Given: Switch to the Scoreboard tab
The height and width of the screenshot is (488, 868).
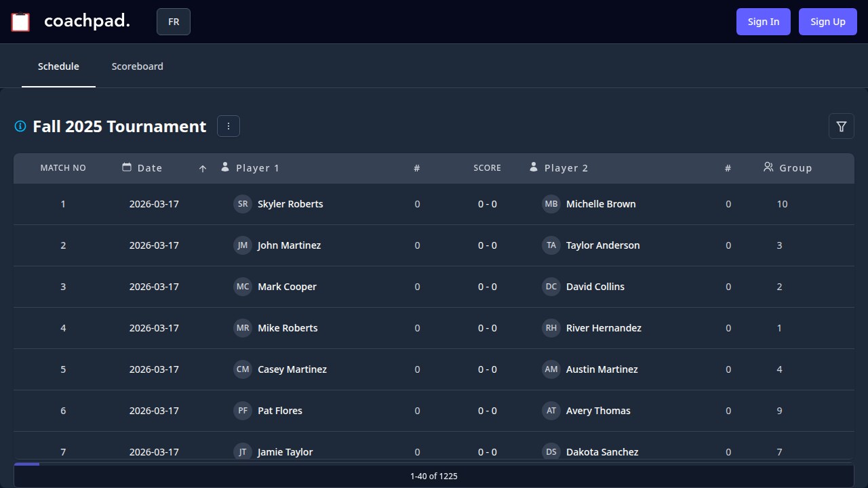Looking at the screenshot, I should coord(137,66).
